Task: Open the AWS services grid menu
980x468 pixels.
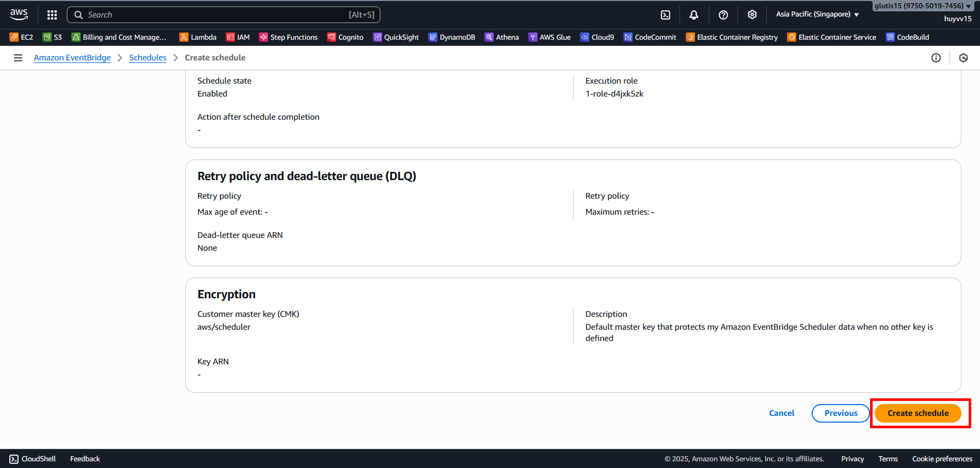Action: click(x=52, y=15)
